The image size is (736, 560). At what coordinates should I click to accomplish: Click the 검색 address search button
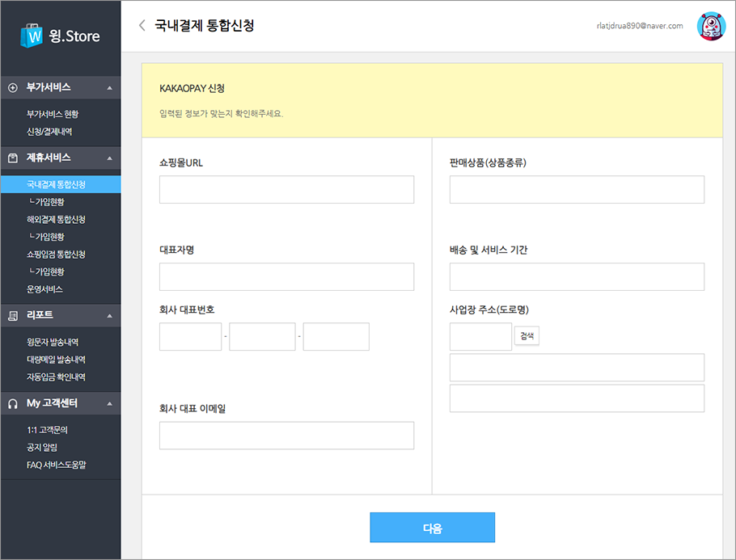pyautogui.click(x=527, y=336)
